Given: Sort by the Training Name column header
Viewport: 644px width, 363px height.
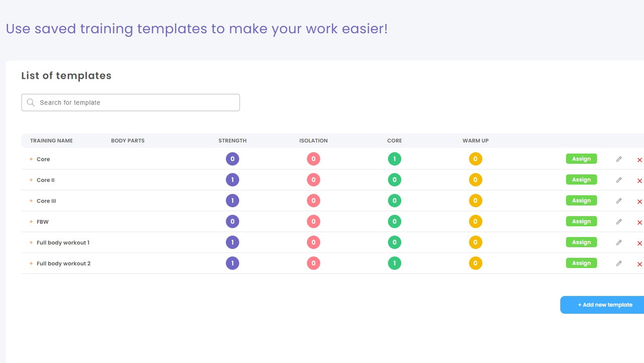Looking at the screenshot, I should (51, 141).
